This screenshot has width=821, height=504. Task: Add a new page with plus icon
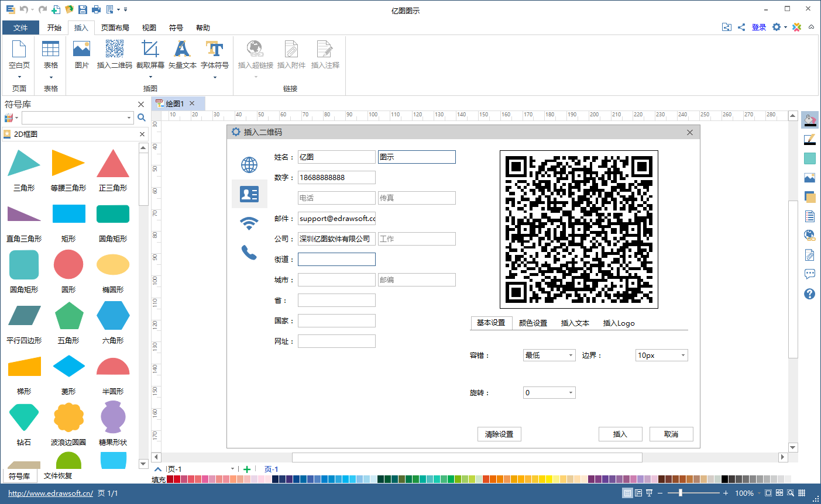click(x=247, y=469)
